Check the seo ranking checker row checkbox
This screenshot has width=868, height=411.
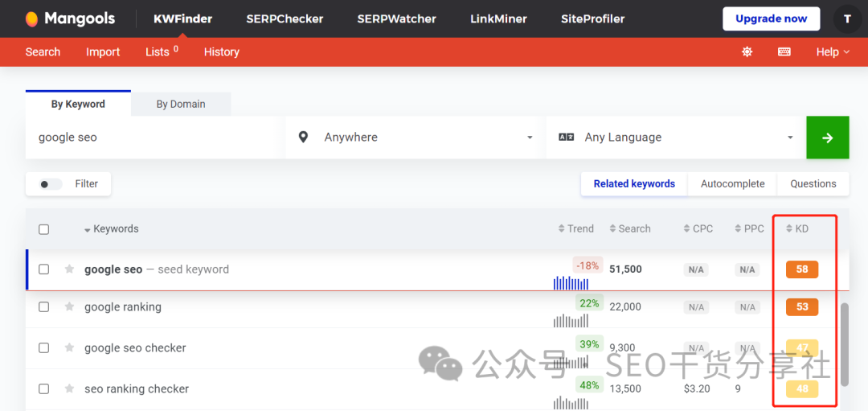(43, 388)
